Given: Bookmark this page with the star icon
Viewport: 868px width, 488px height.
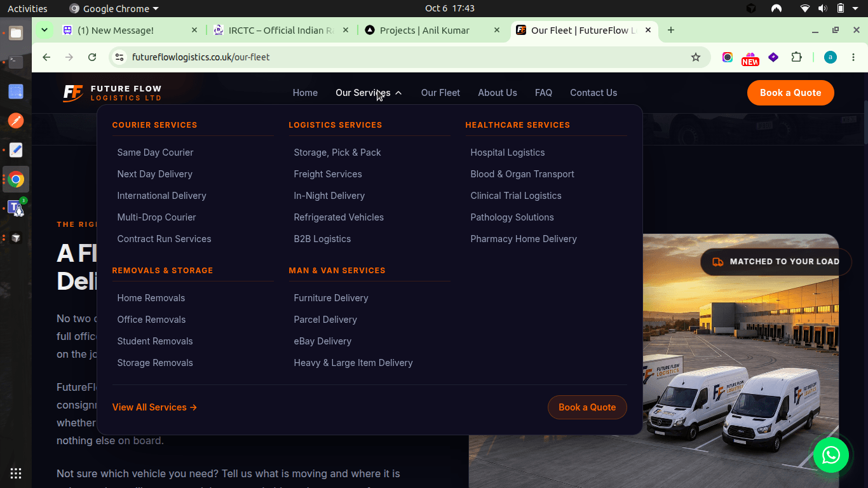Looking at the screenshot, I should click(696, 57).
